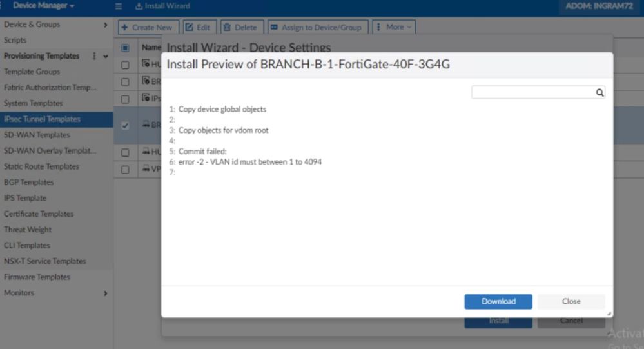Click 'Copy objects for vdom root' line
This screenshot has width=644, height=349.
coord(224,130)
